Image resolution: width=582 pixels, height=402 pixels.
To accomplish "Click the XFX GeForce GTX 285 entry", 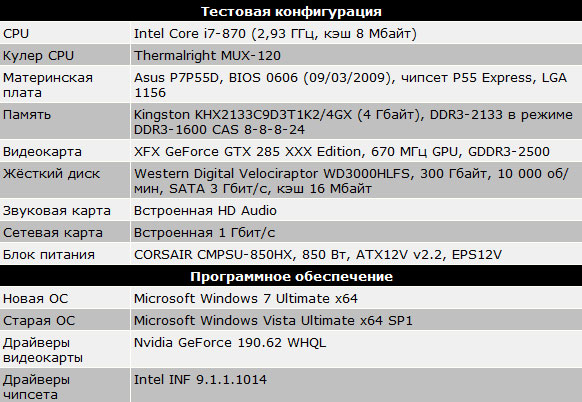I will (341, 151).
